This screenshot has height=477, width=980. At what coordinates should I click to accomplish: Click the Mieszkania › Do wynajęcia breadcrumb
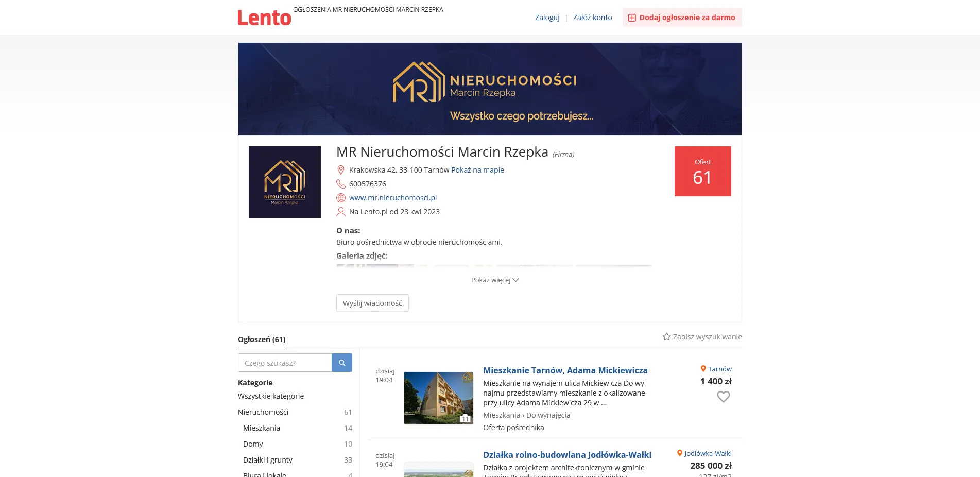(x=526, y=415)
